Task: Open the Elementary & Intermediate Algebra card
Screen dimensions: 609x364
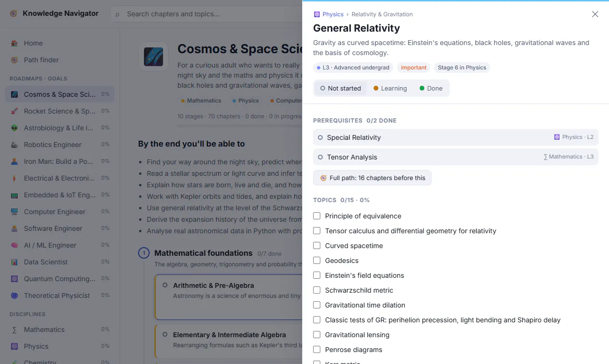Action: click(229, 341)
